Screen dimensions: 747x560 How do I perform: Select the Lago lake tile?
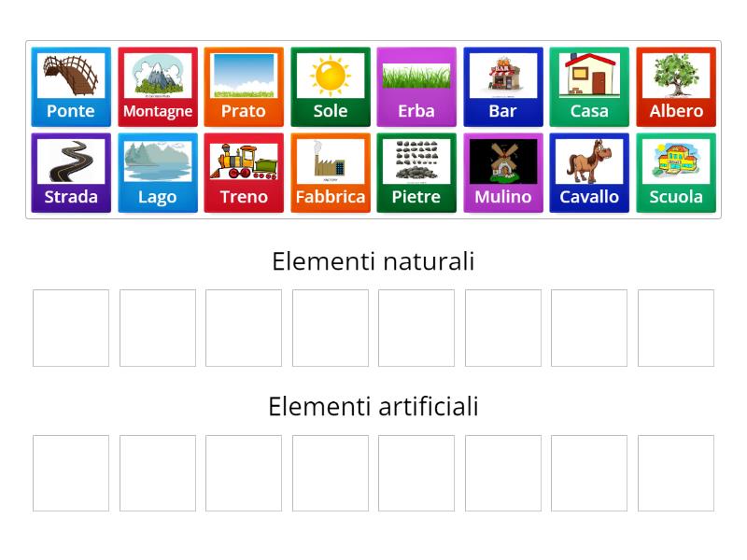point(157,172)
